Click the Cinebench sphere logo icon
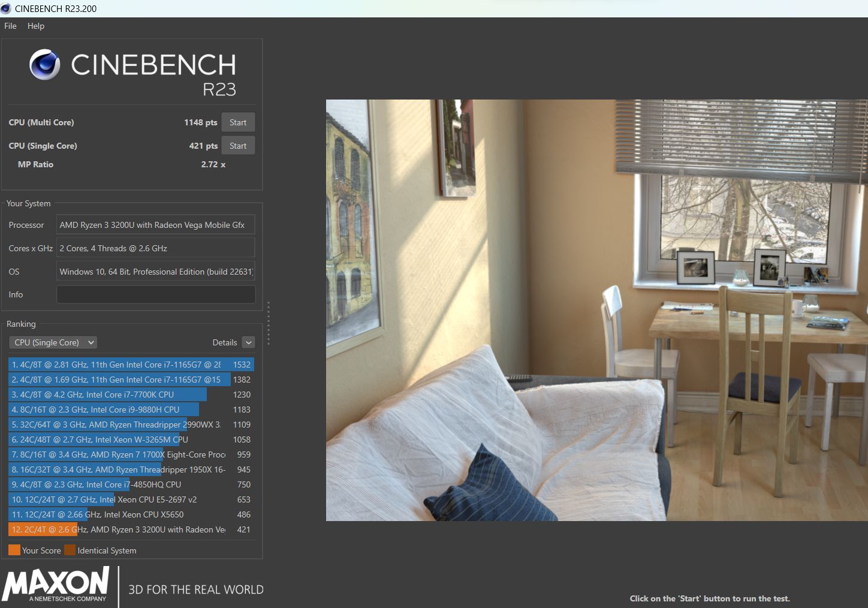The height and width of the screenshot is (608, 868). tap(45, 64)
